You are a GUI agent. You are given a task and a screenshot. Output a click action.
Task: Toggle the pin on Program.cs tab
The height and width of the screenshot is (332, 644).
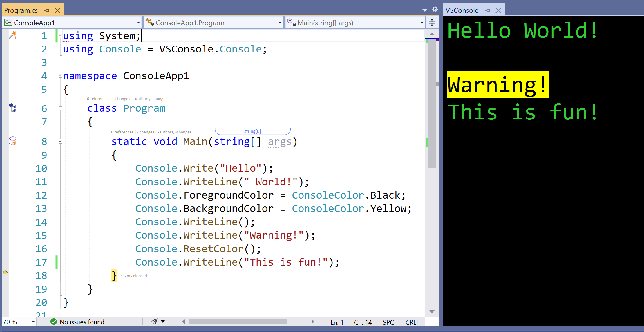pyautogui.click(x=47, y=10)
